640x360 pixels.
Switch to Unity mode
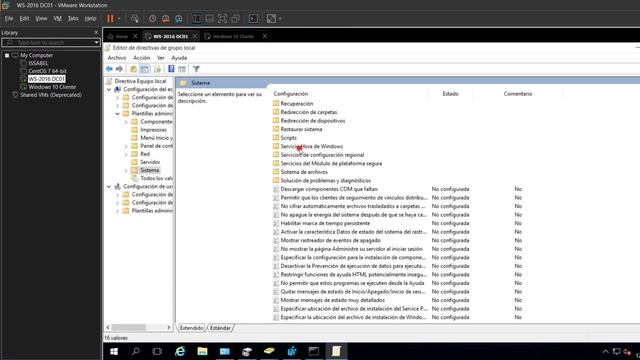[x=236, y=18]
